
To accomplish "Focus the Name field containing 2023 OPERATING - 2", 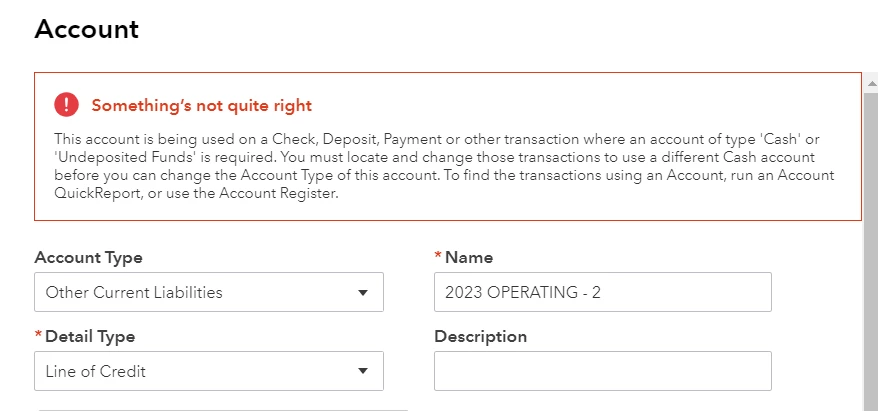I will click(x=603, y=292).
